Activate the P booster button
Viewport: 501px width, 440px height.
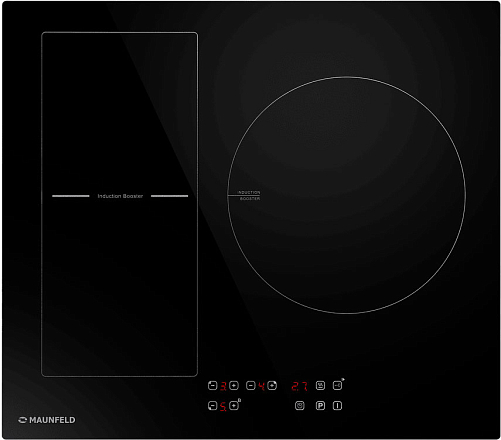pos(320,406)
